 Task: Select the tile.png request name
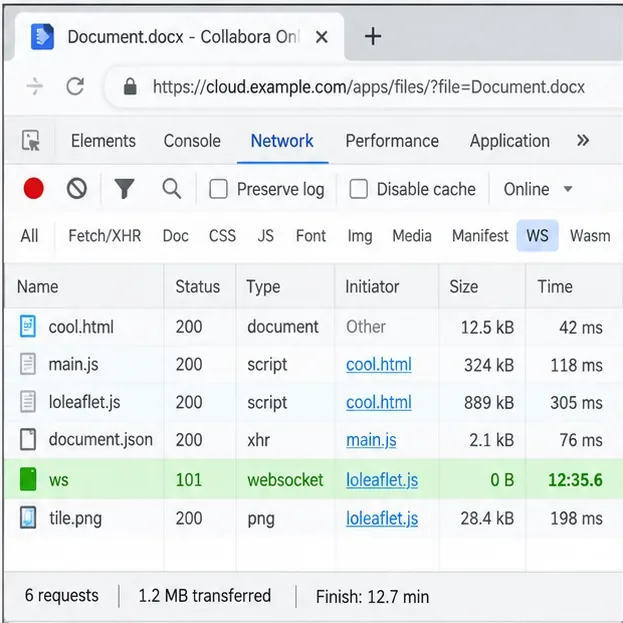pyautogui.click(x=75, y=519)
